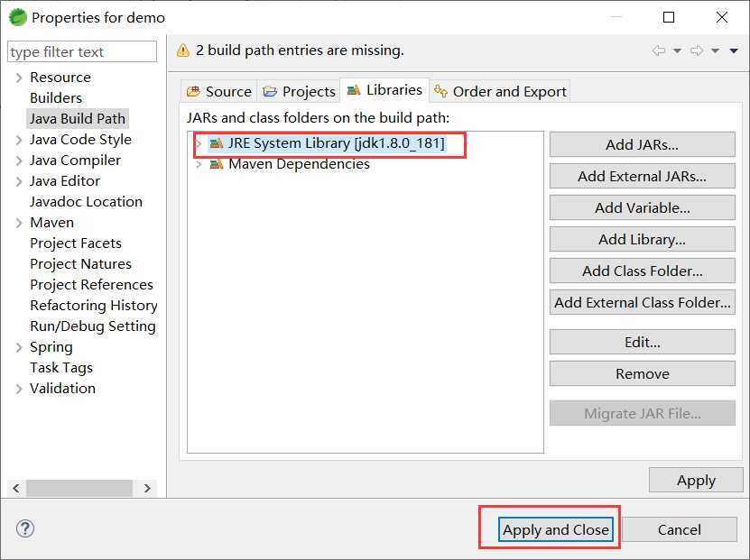Viewport: 750px width, 560px height.
Task: Click the Add External JARs button
Action: (x=642, y=177)
